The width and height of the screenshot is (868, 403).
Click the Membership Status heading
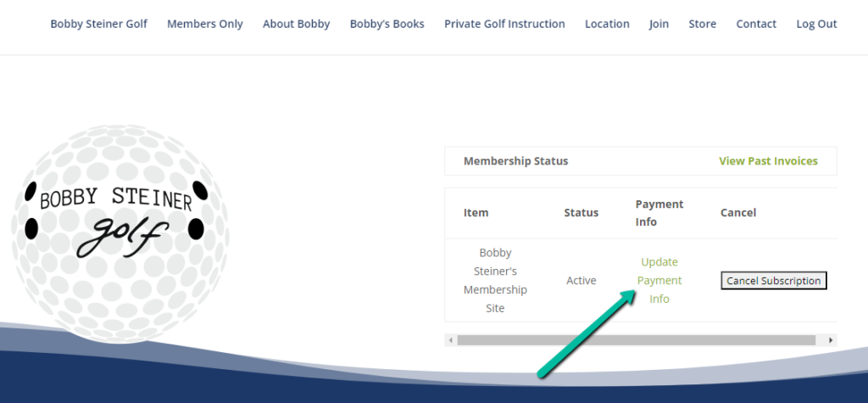point(515,161)
